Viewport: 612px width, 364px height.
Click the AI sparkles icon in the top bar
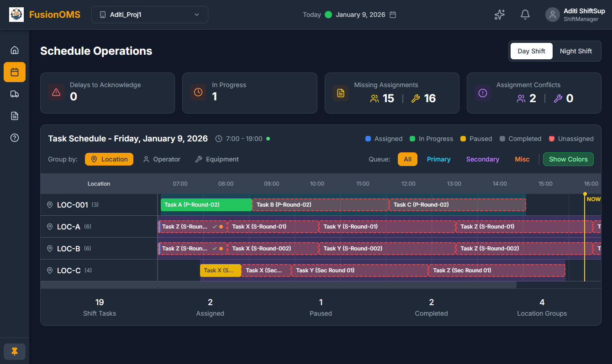click(x=499, y=15)
